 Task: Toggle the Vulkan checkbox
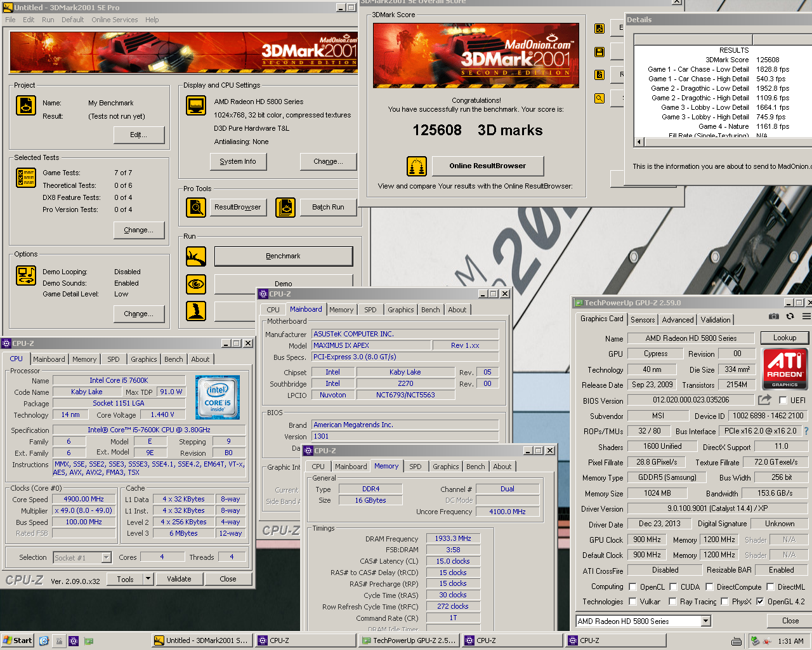[x=632, y=601]
